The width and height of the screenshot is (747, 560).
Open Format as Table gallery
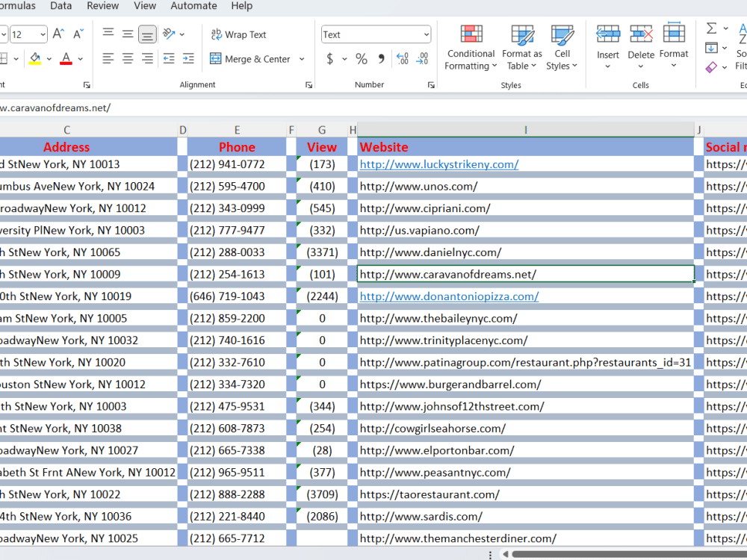point(522,47)
